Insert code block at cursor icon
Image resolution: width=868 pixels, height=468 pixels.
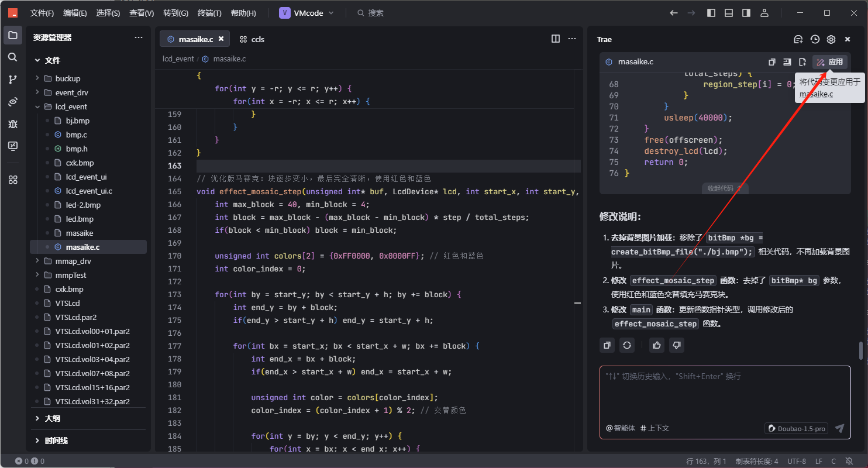787,62
